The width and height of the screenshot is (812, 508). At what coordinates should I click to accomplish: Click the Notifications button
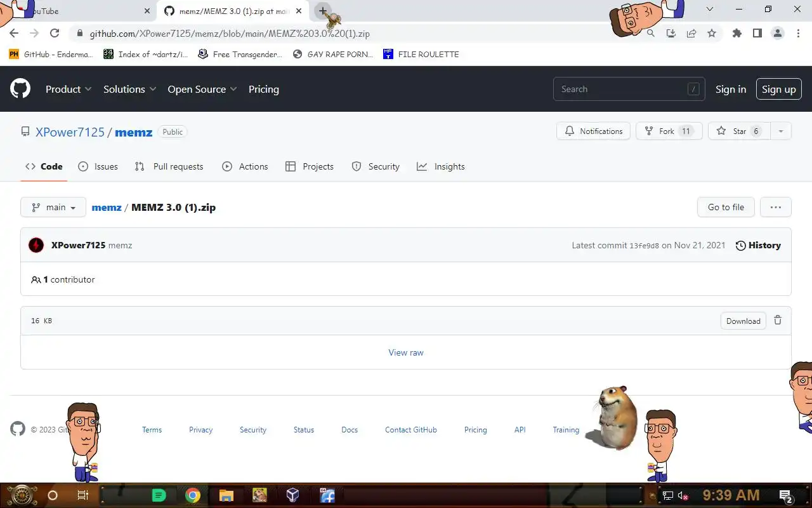click(x=594, y=131)
